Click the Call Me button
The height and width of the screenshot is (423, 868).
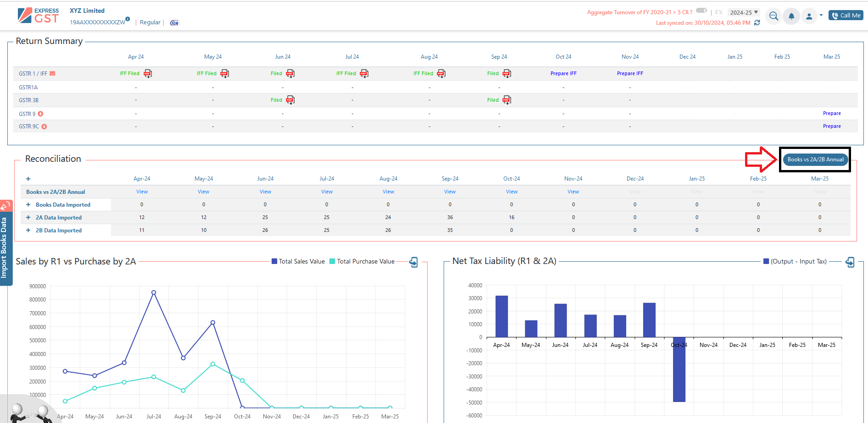click(846, 16)
